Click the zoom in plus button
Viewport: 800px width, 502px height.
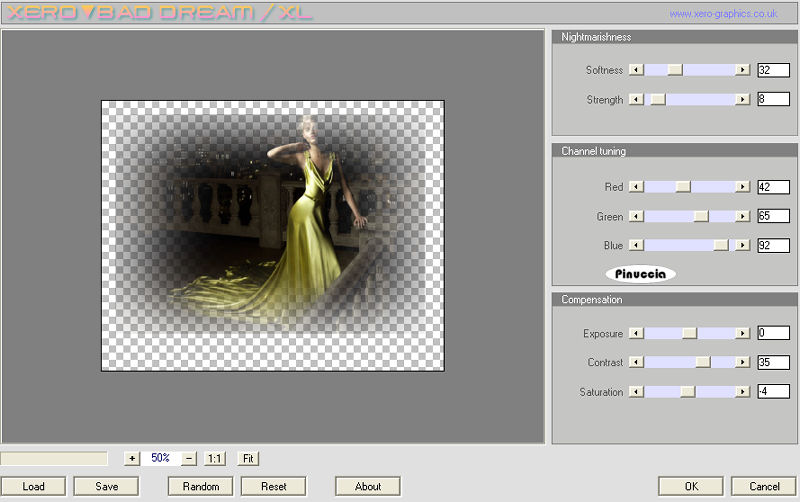[x=132, y=458]
